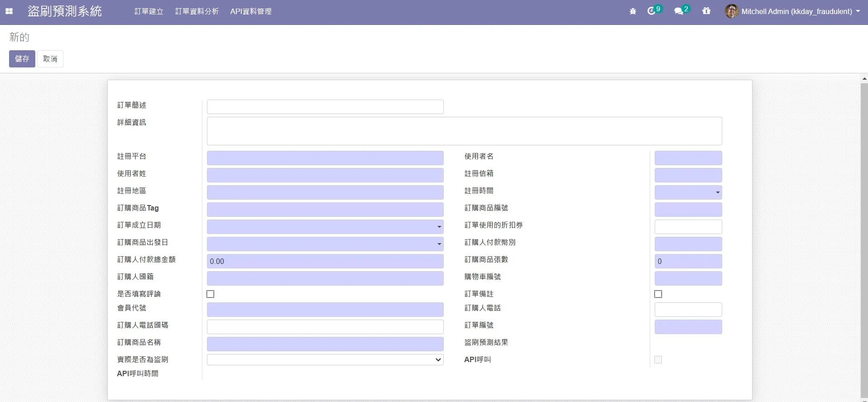Open the apps grid home menu
Image resolution: width=868 pixels, height=402 pixels.
9,11
